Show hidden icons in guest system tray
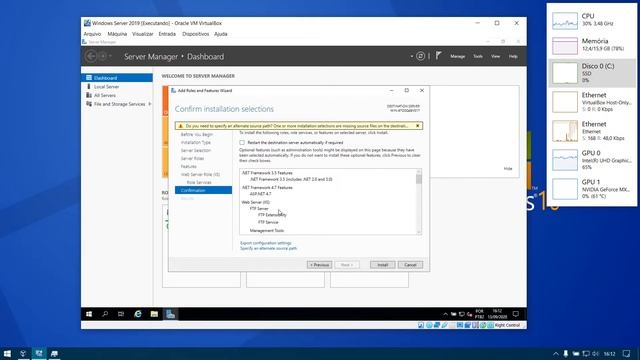The height and width of the screenshot is (360, 640). coord(445,314)
